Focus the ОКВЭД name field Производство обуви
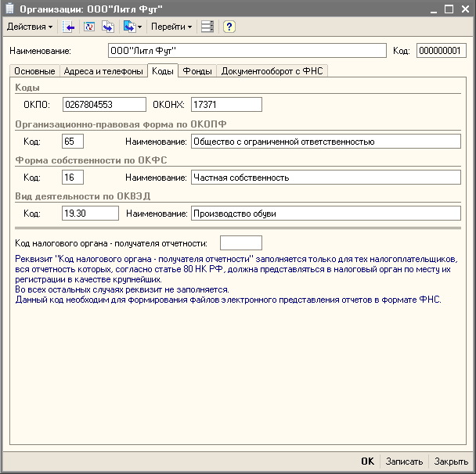 click(x=325, y=213)
